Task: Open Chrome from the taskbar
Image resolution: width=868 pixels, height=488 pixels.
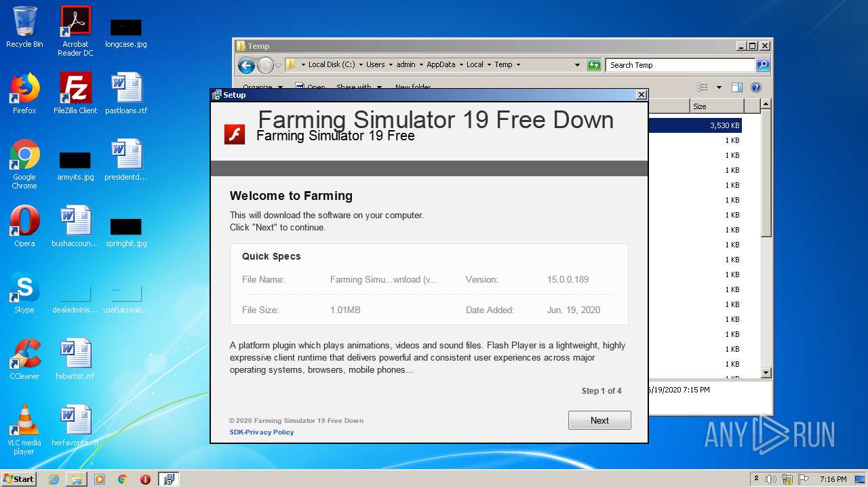Action: [123, 479]
